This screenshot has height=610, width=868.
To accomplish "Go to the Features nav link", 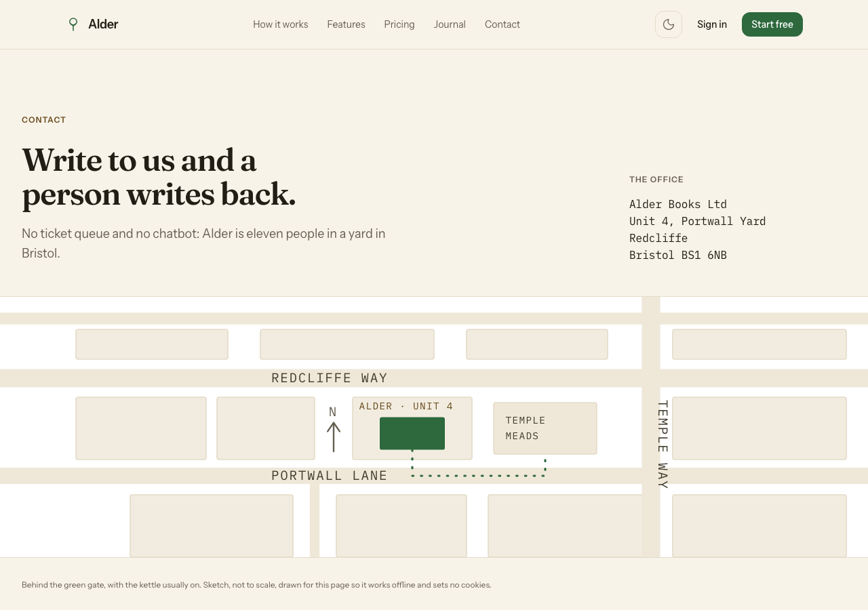I will 346,24.
